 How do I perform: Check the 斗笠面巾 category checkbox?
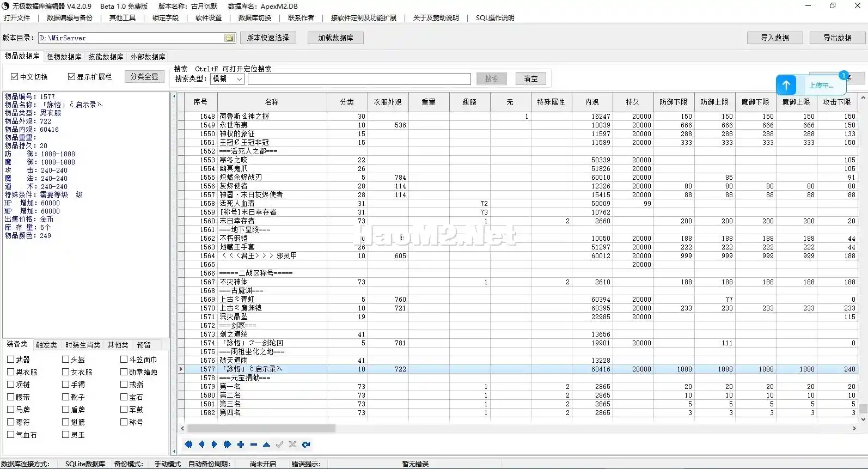coord(124,360)
